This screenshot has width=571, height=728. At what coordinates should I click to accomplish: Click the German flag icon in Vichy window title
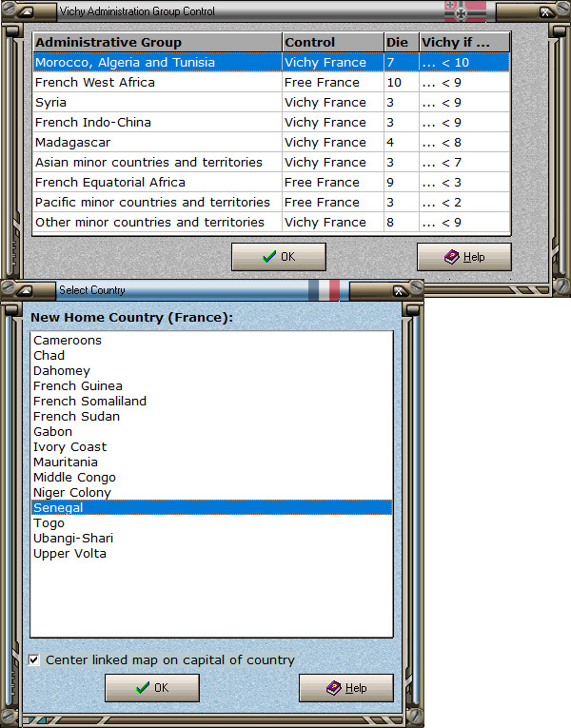click(465, 11)
